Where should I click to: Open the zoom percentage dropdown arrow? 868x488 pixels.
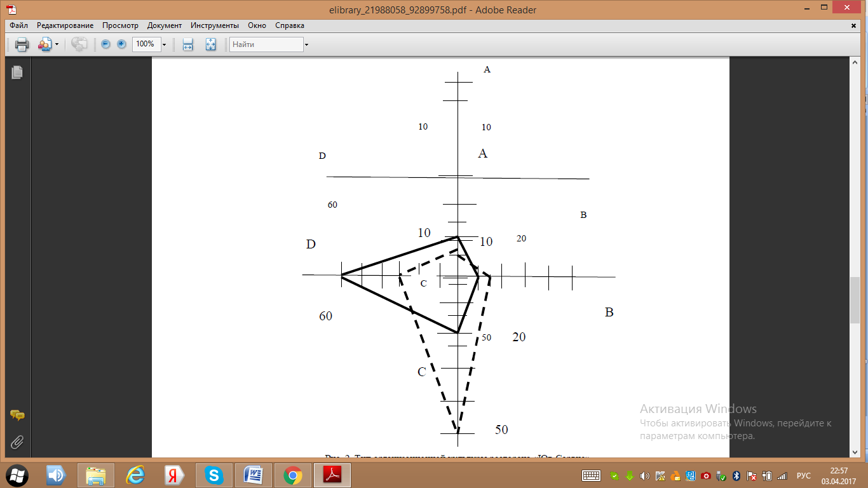164,44
